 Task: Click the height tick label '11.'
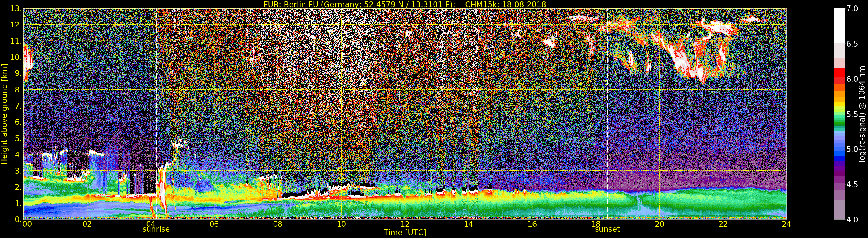click(x=16, y=41)
